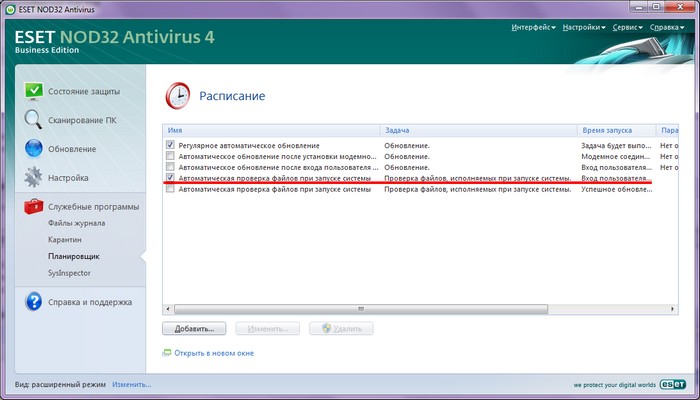Open Состояние защиты section

point(84,92)
